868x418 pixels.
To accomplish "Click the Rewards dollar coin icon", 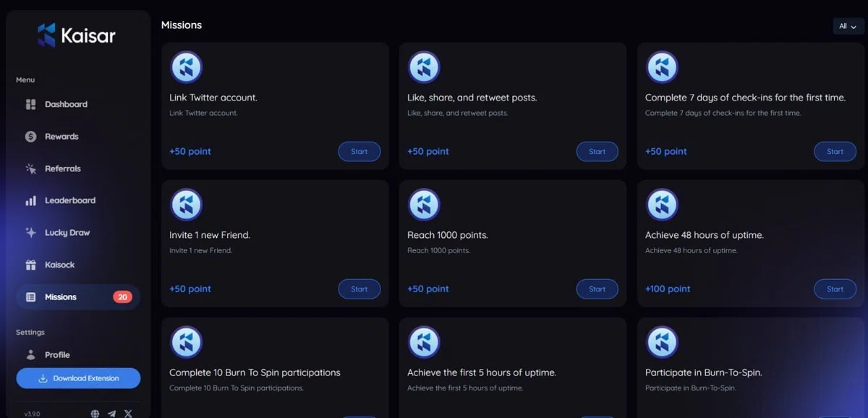I will tap(30, 137).
